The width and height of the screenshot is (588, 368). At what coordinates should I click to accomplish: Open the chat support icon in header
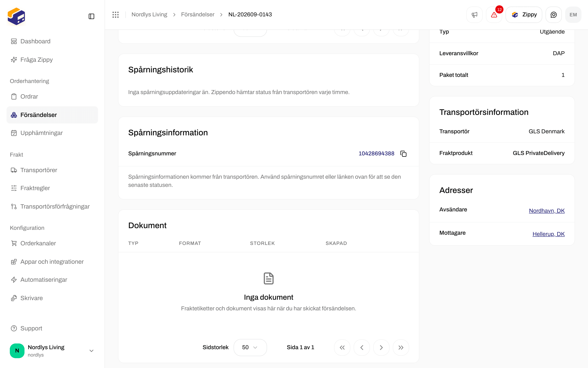553,15
